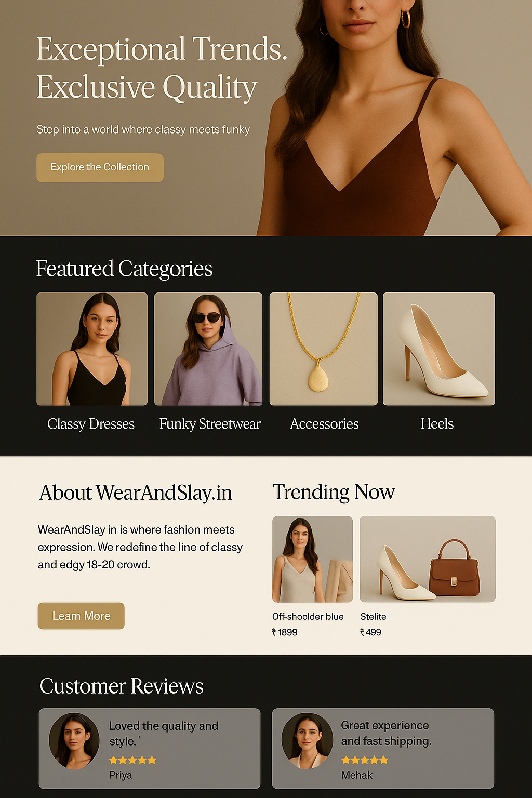Click the star rating in Priya's review

(x=132, y=760)
